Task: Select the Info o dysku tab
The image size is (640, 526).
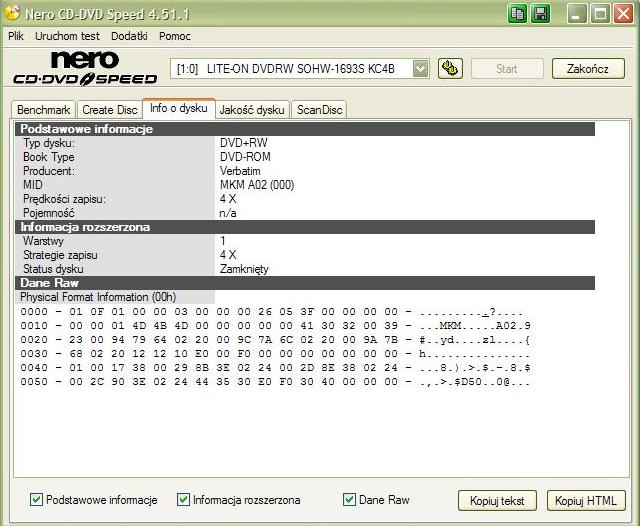Action: click(x=179, y=109)
